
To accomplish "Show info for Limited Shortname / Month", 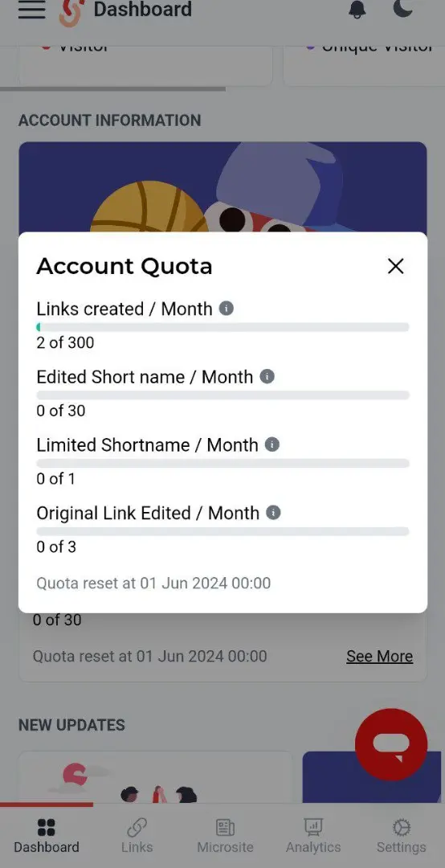I will (x=271, y=444).
